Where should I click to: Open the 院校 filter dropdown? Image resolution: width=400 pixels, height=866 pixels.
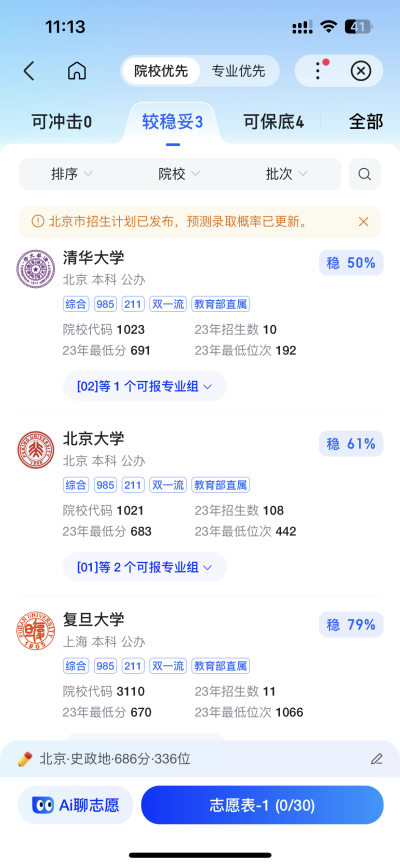180,174
